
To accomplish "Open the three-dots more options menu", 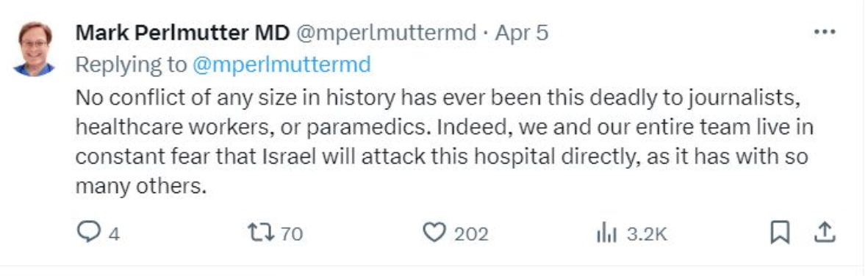I will (x=825, y=32).
